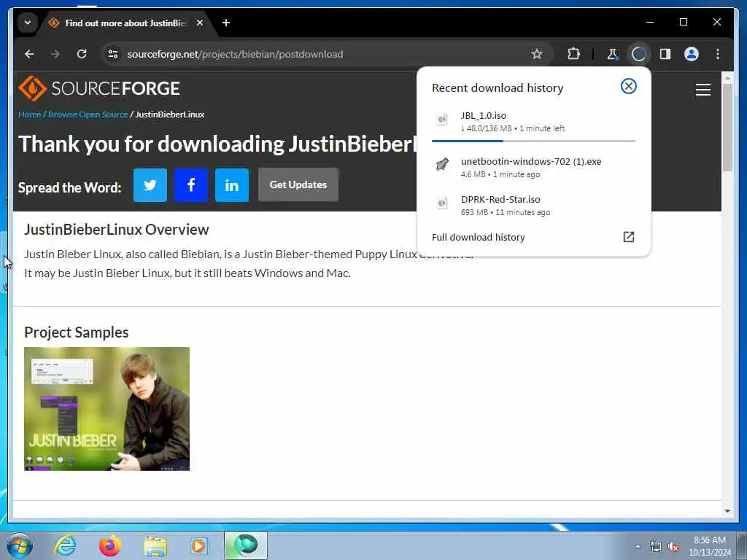Open the Chrome profile avatar
This screenshot has width=747, height=560.
[x=692, y=54]
